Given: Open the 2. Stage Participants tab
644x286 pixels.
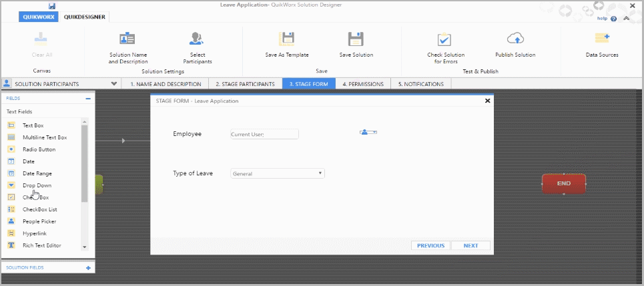Looking at the screenshot, I should coord(245,84).
